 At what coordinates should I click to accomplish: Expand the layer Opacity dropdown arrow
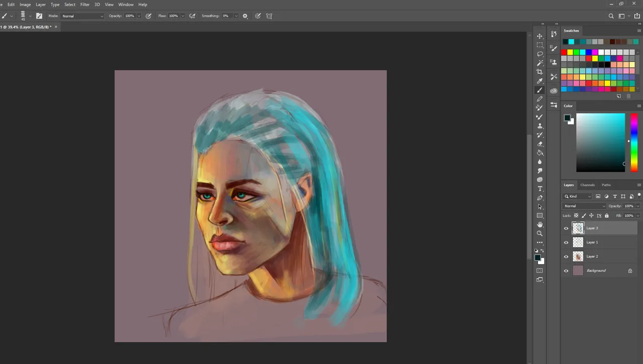[x=638, y=206]
